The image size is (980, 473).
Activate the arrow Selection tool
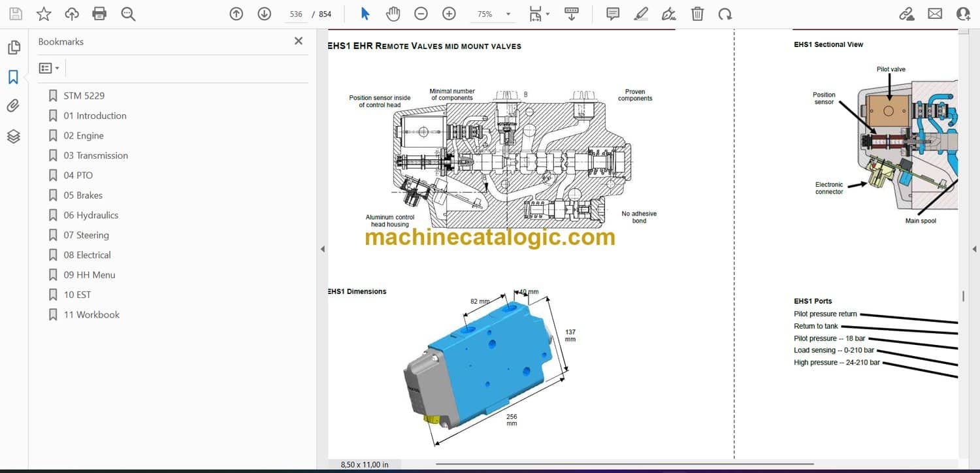coord(365,14)
